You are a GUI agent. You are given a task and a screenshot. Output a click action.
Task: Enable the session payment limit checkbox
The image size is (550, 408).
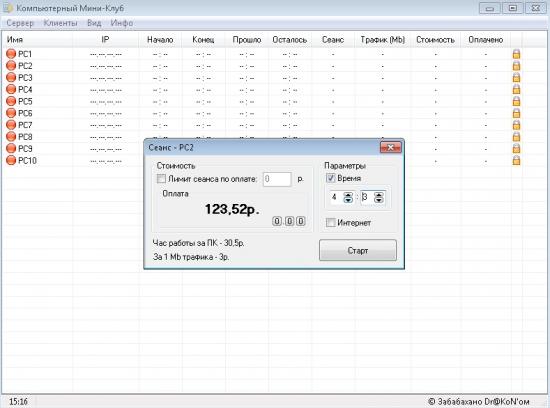pos(161,179)
